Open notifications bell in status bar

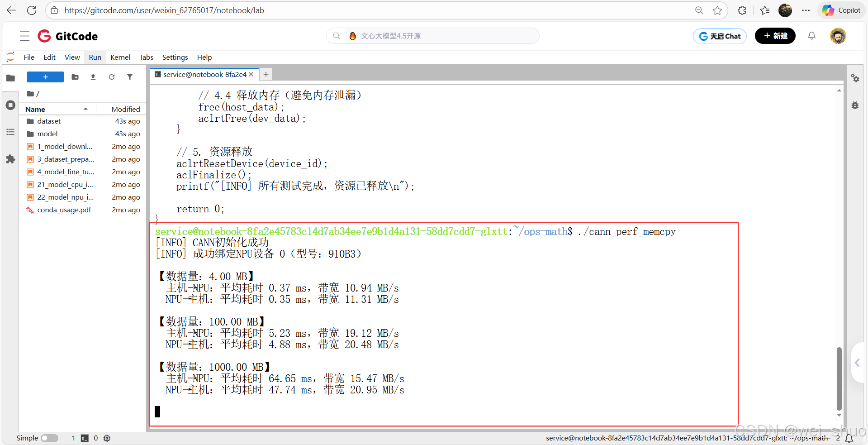[849, 438]
